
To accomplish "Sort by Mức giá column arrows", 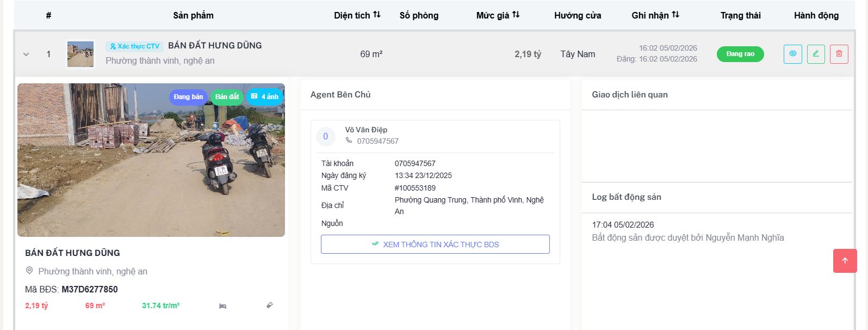I will pyautogui.click(x=516, y=15).
